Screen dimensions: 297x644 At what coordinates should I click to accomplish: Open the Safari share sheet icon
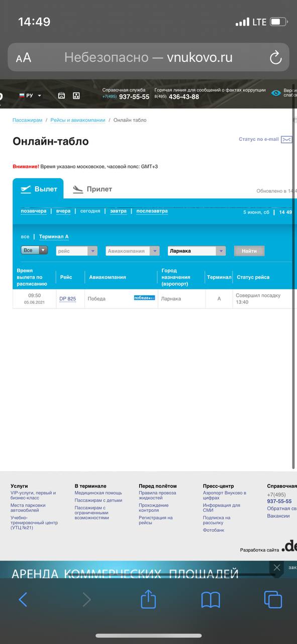tap(148, 599)
